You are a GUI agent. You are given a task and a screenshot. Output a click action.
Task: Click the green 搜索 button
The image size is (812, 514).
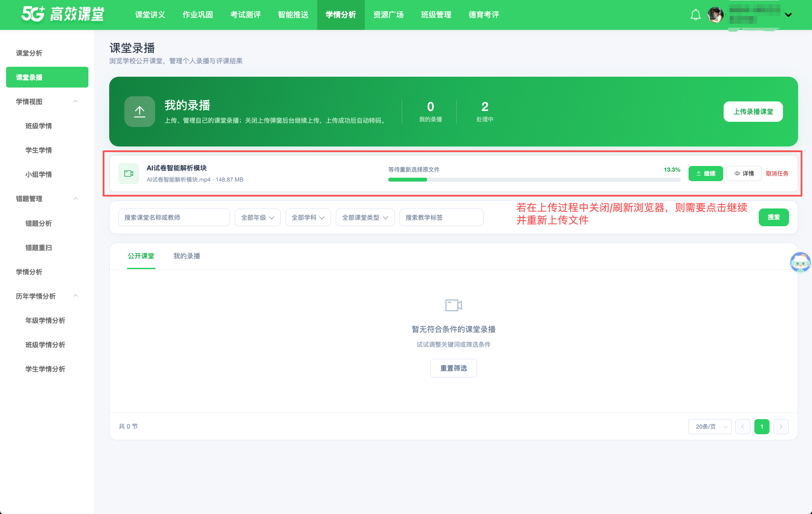(774, 217)
